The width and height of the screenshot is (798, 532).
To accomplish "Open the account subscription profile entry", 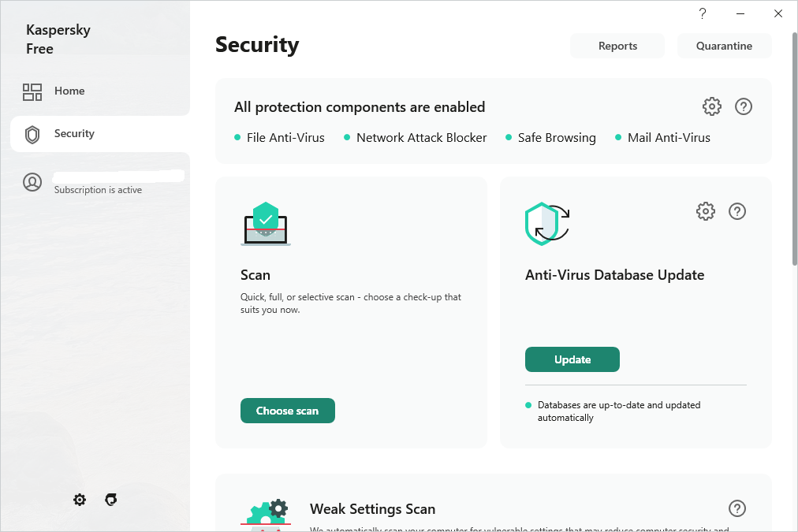I will (x=98, y=183).
